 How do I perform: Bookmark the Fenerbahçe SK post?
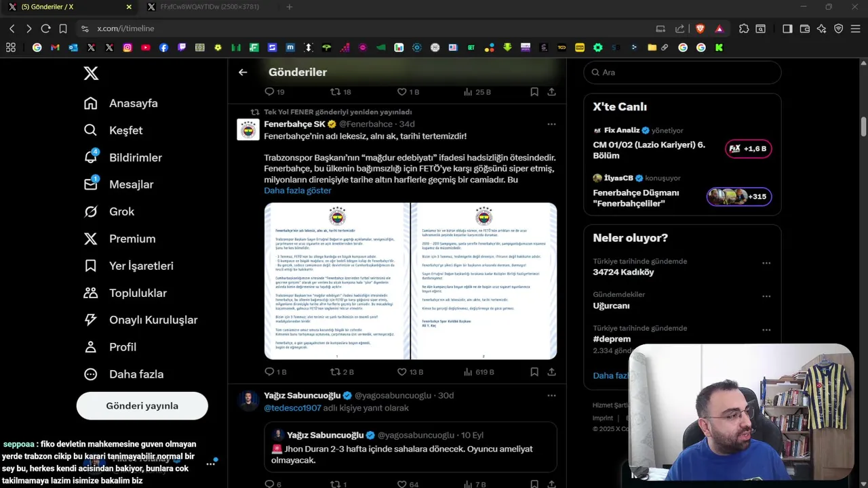[x=534, y=372]
